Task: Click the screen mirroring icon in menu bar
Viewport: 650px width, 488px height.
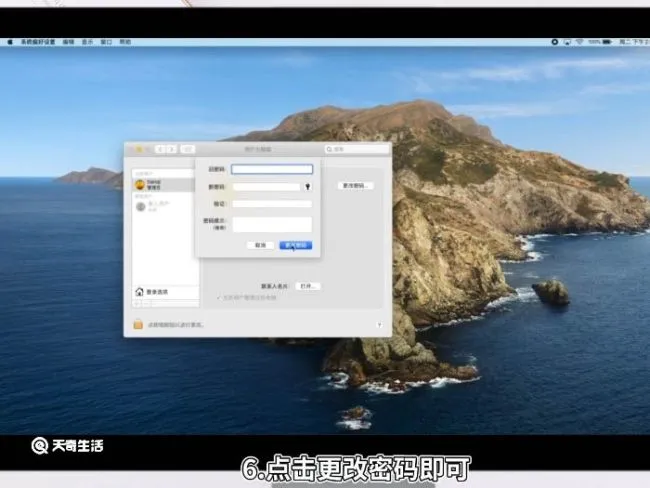Action: click(567, 42)
